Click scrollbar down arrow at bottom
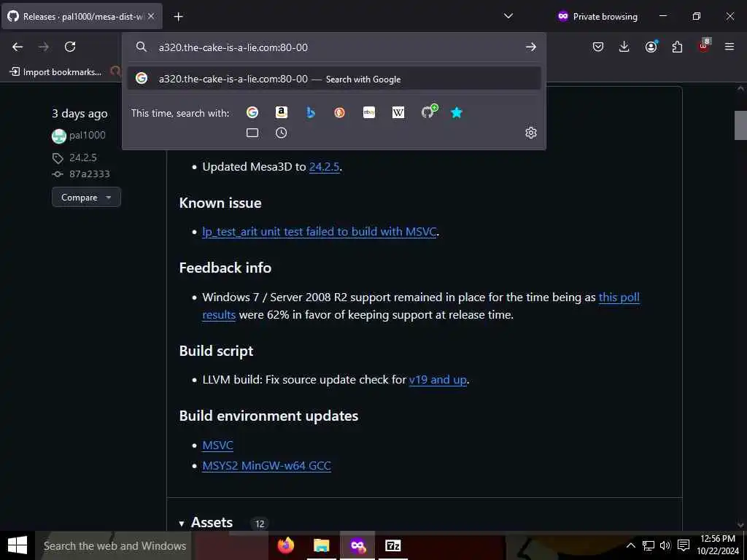The image size is (747, 560). tap(740, 525)
